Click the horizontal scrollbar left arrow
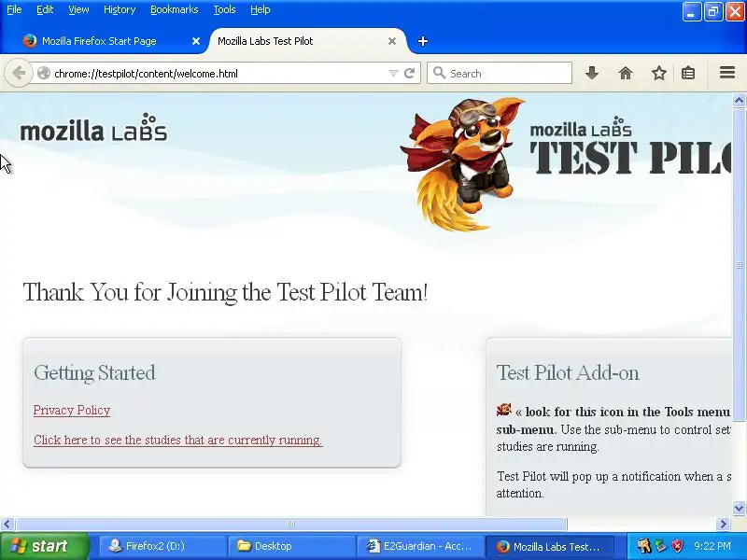This screenshot has height=560, width=747. [x=7, y=524]
